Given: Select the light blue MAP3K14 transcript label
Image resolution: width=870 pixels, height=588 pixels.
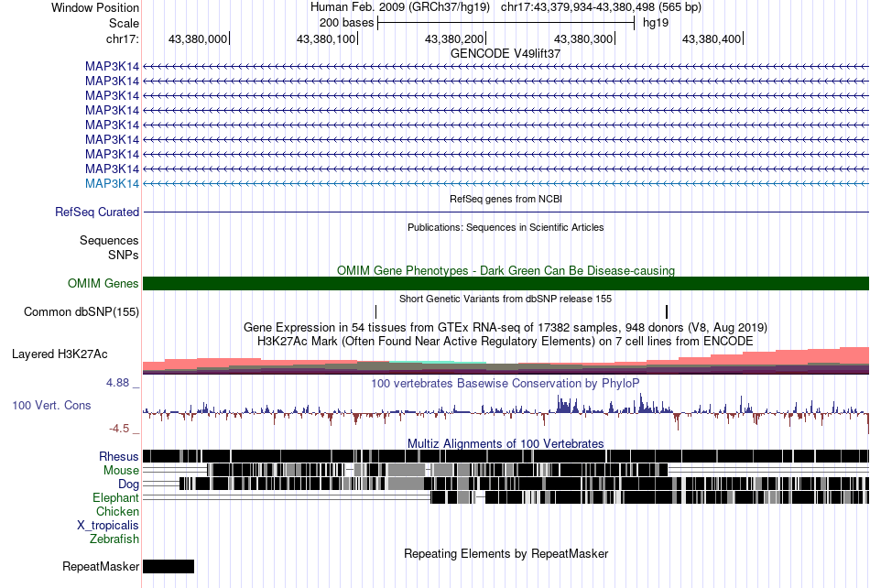Looking at the screenshot, I should [x=112, y=183].
